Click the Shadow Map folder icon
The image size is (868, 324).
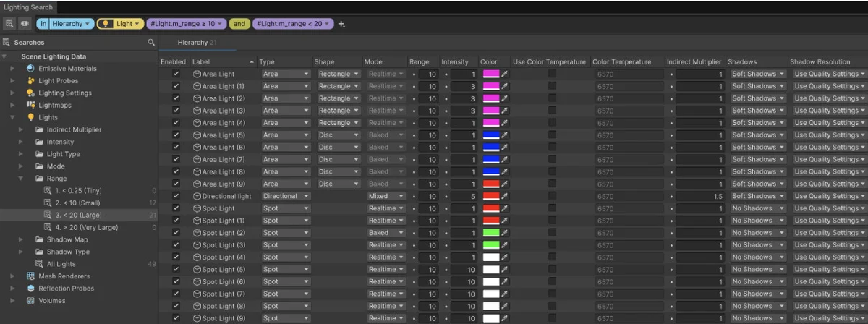point(40,239)
